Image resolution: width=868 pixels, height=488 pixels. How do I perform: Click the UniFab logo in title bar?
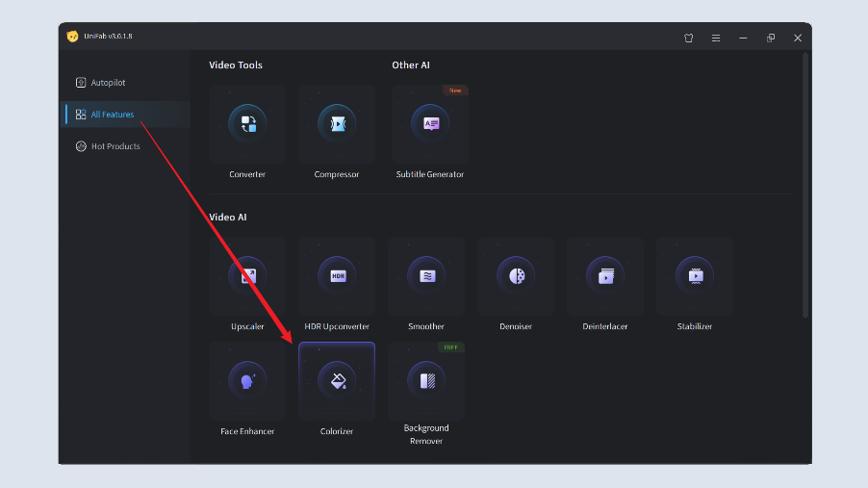(72, 37)
